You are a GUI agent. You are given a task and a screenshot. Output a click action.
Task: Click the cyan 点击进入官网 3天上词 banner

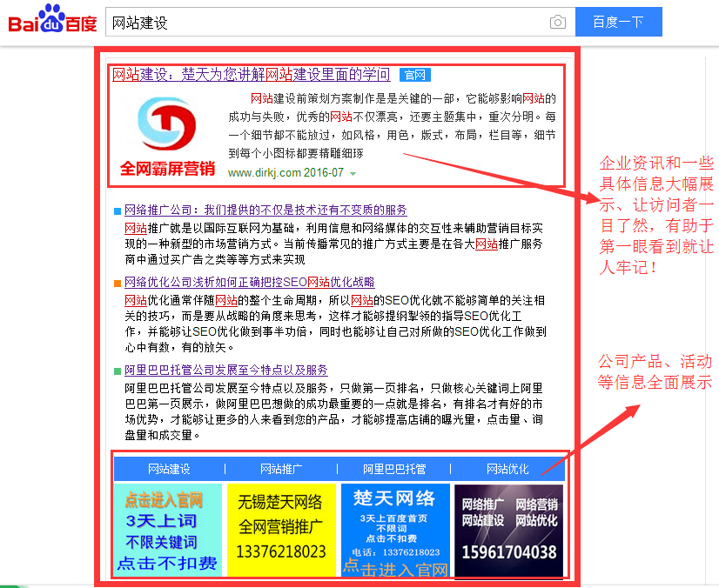coord(167,530)
